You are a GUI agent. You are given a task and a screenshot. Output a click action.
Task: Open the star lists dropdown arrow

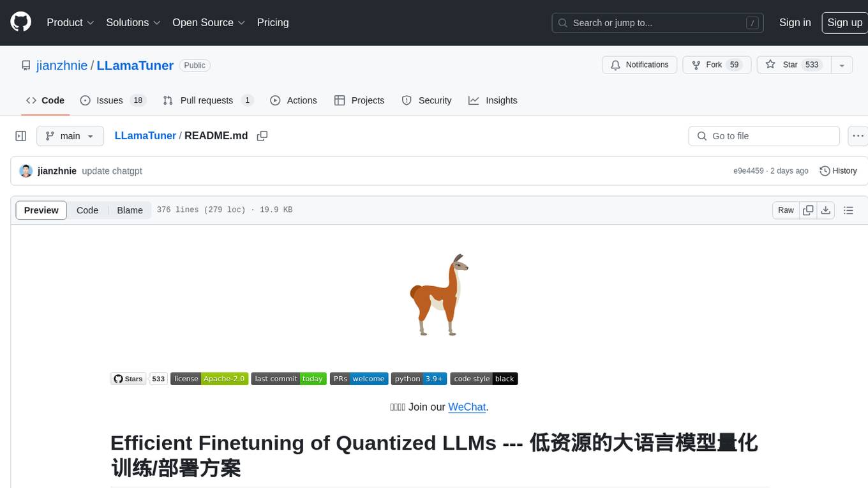click(842, 65)
